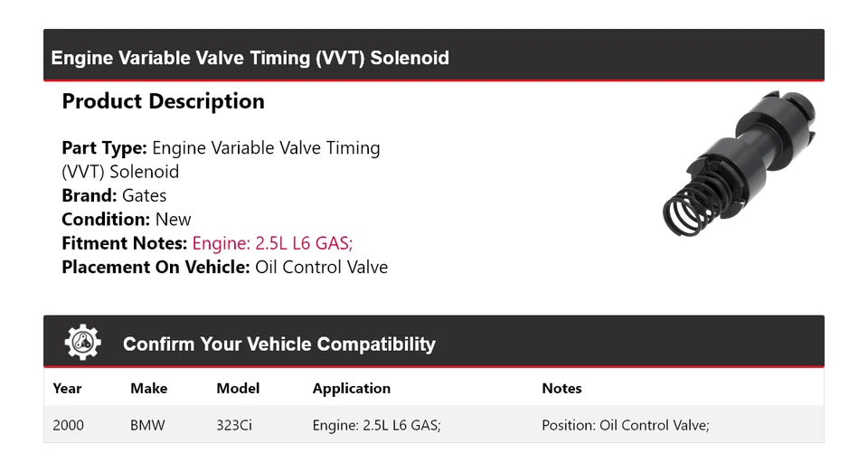Click the Placement On Vehicle label
Image resolution: width=868 pixels, height=472 pixels.
(x=156, y=267)
